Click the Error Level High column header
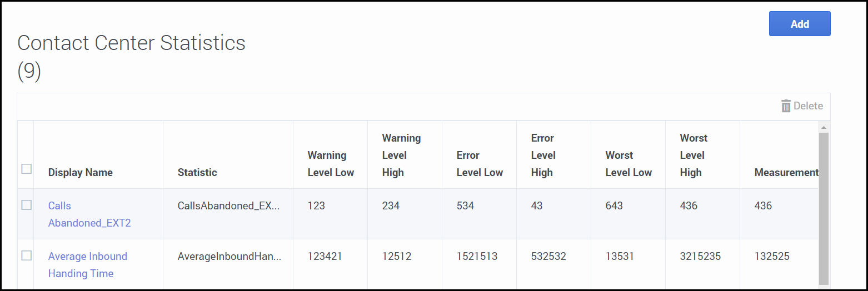The image size is (868, 291). 542,155
